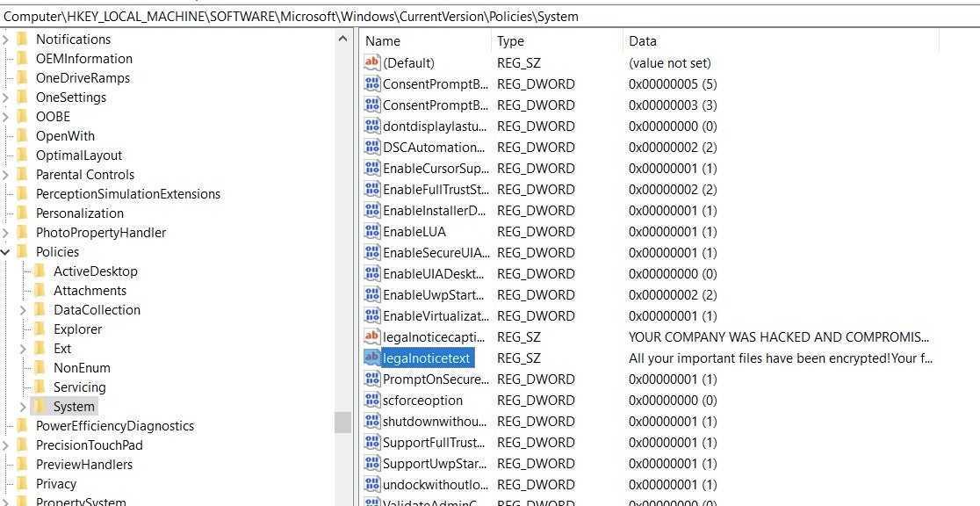The image size is (980, 506).
Task: Collapse the Policies tree node
Action: click(6, 252)
